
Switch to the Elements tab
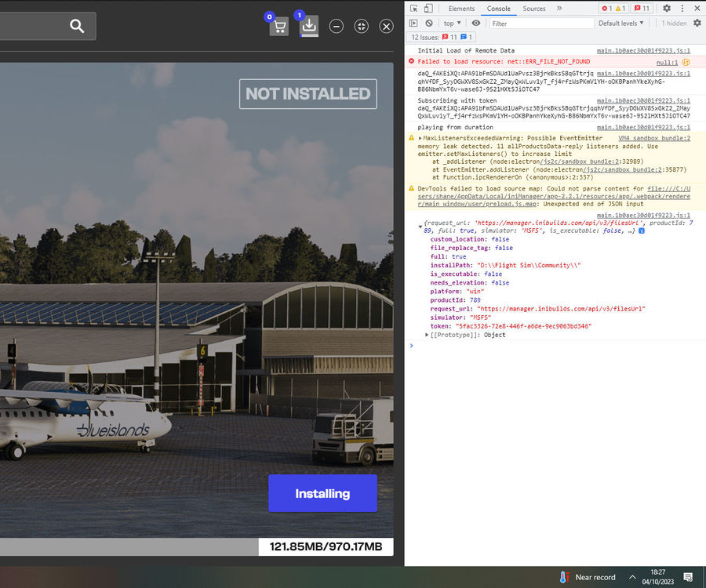tap(461, 9)
